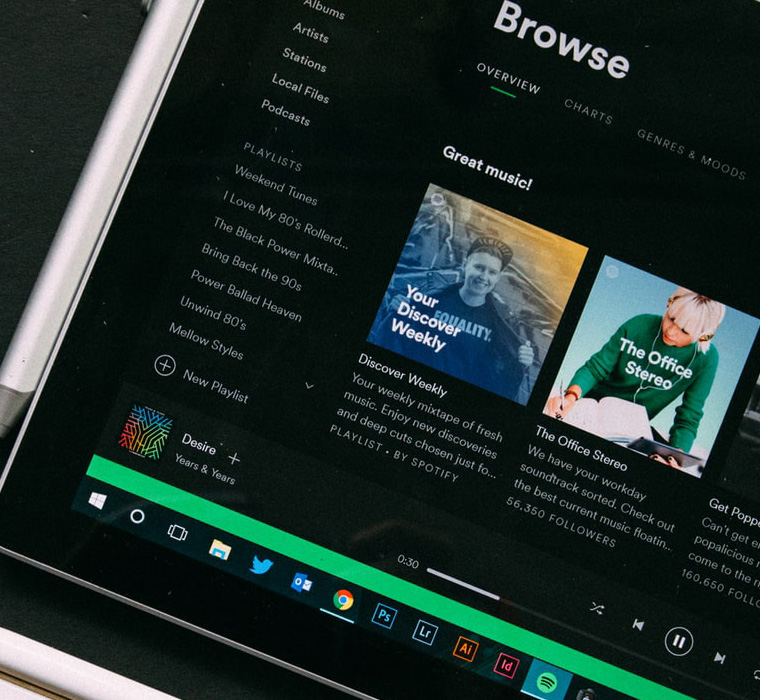Open the Power Ballad Heaven playlist
This screenshot has height=700, width=760.
point(246,296)
